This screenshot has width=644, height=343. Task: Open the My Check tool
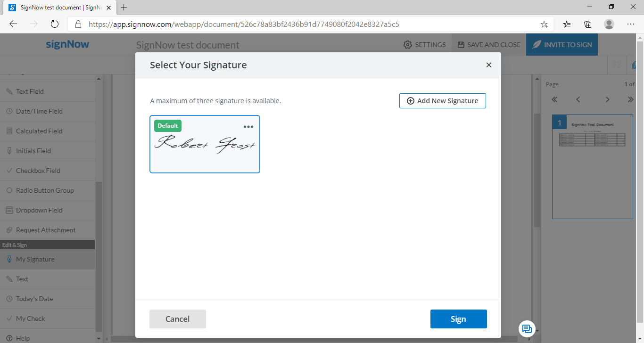point(31,318)
